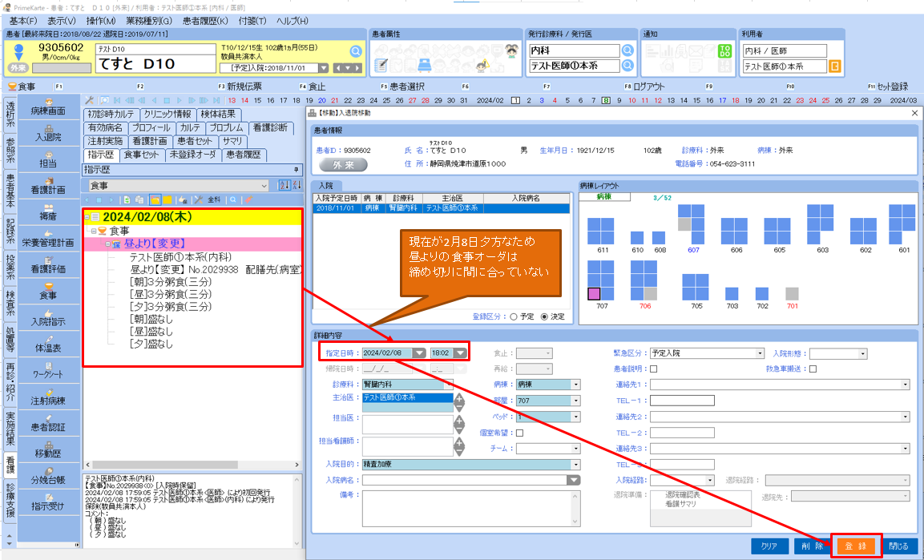Click the クリア button
This screenshot has height=560, width=924.
click(x=769, y=546)
